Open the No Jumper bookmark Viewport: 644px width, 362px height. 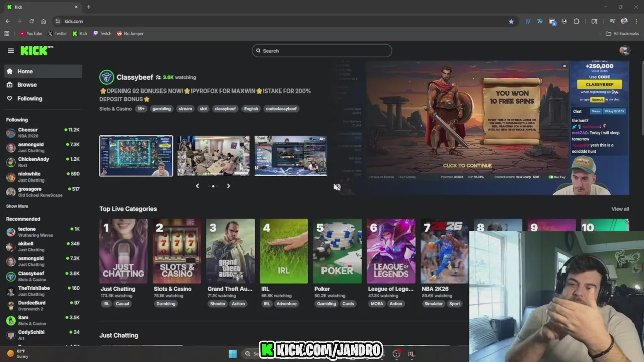click(130, 34)
